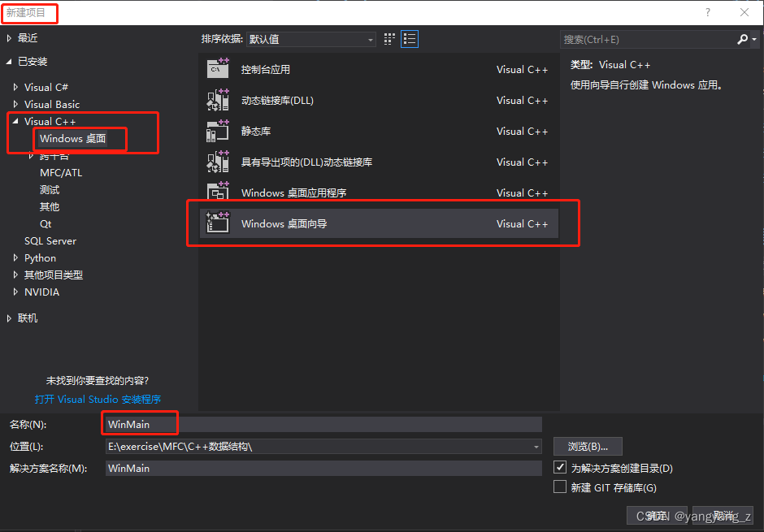Select the Qt category
764x532 pixels.
(x=46, y=224)
